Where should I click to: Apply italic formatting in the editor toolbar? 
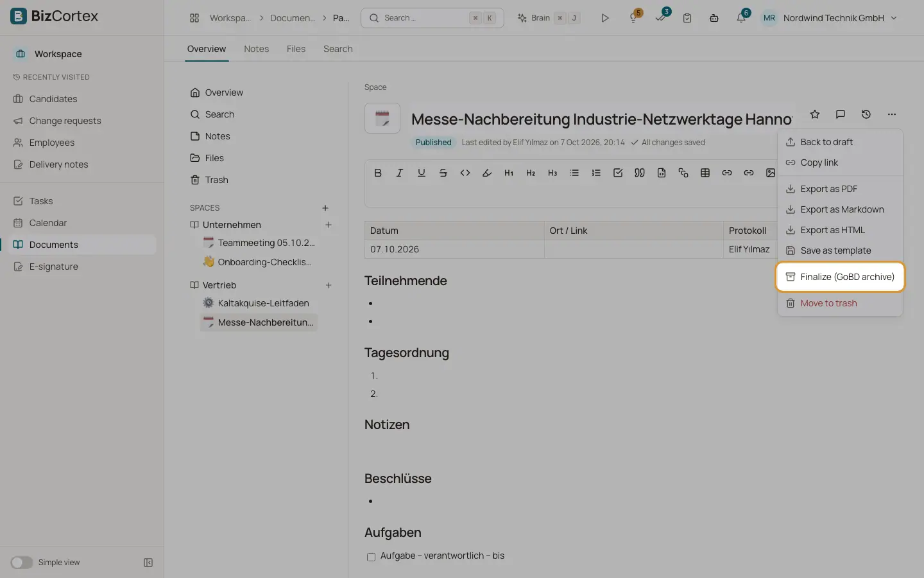click(400, 173)
